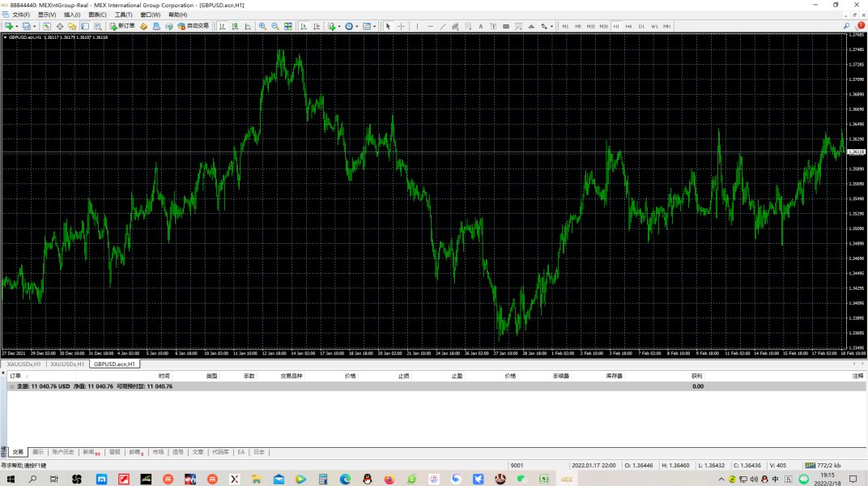Draw a trendline with the diagonal line tool
This screenshot has height=486, width=868.
[443, 26]
